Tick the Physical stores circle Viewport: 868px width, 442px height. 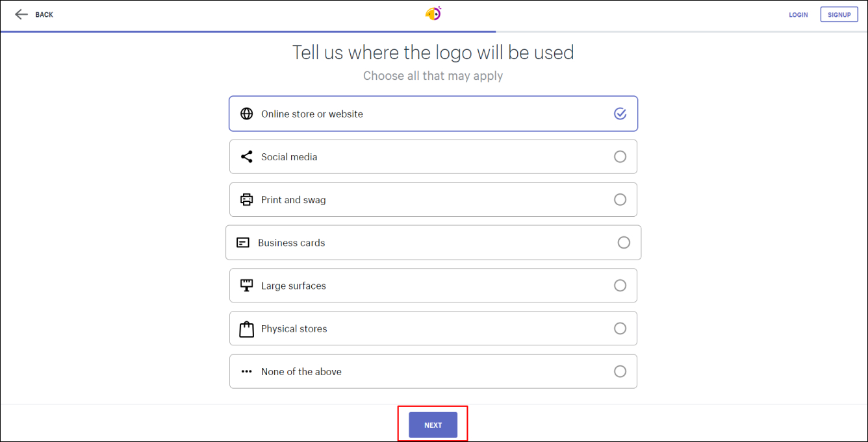click(x=620, y=328)
